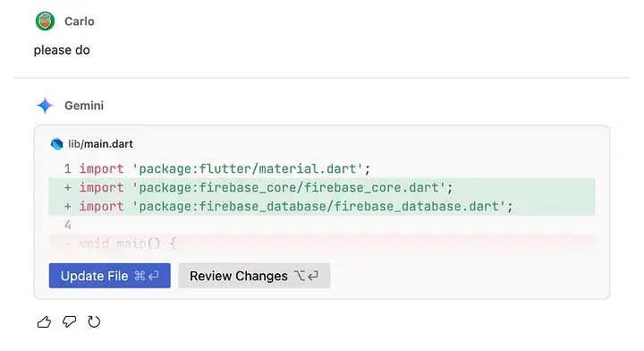Select the 'please do' message text
Viewport: 644px width, 351px height.
[62, 50]
